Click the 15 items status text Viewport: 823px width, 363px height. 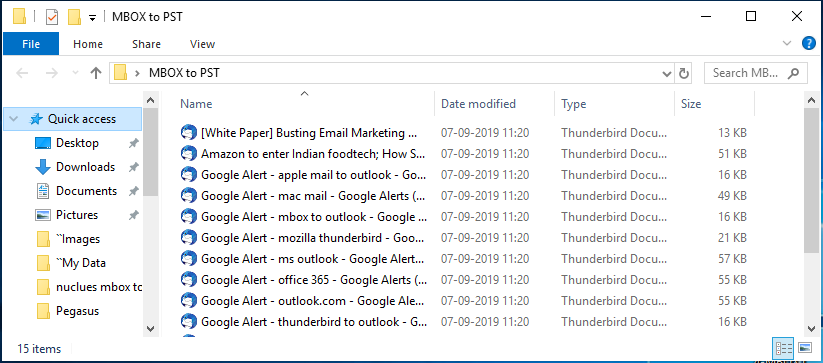(39, 349)
